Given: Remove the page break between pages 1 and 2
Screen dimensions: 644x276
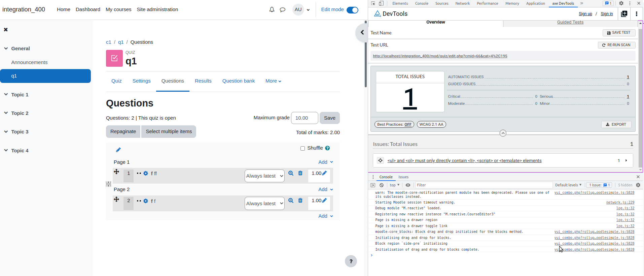Looking at the screenshot, I should click(108, 184).
